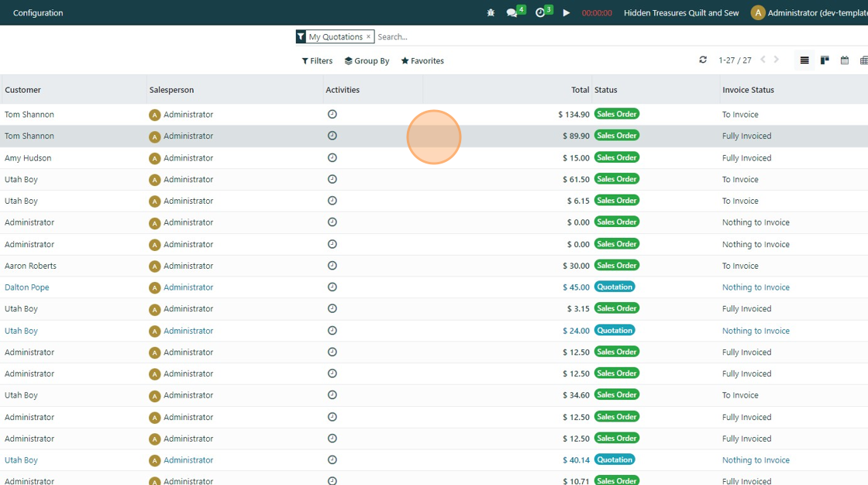The width and height of the screenshot is (868, 485).
Task: Open the Favorites dropdown
Action: tap(422, 61)
